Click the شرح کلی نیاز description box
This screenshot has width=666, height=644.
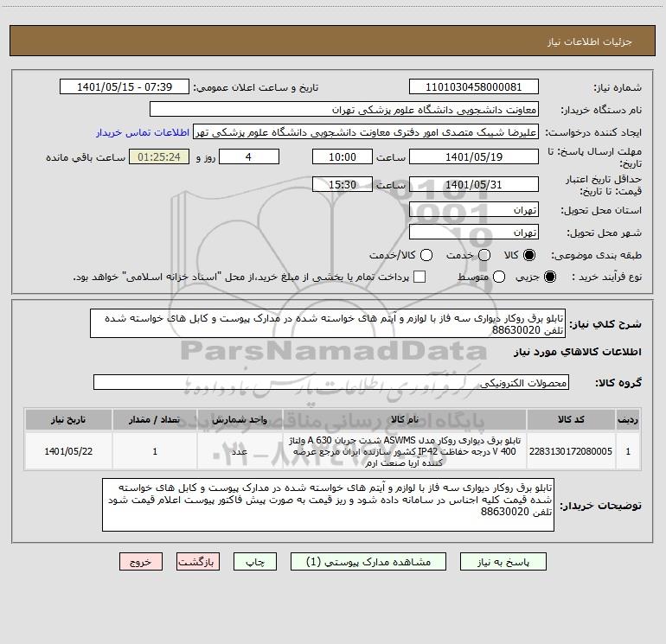pyautogui.click(x=328, y=323)
